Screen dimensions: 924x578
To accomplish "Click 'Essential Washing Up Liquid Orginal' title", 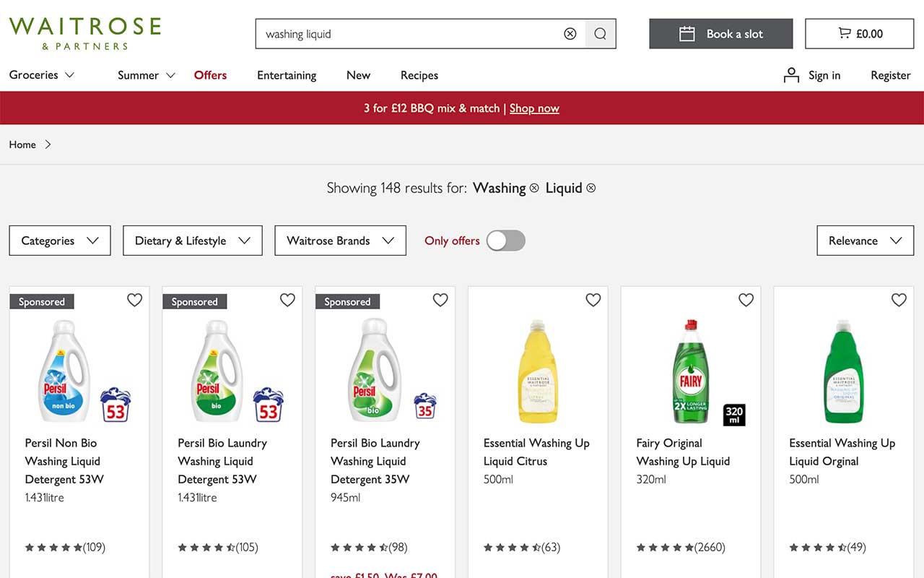I will click(842, 452).
